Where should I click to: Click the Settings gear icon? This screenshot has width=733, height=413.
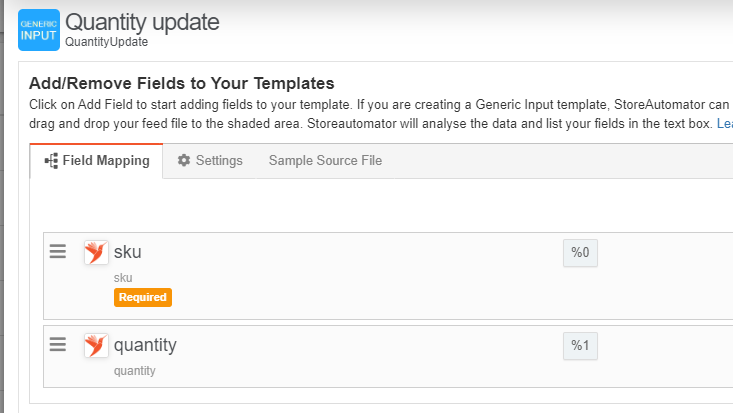184,160
